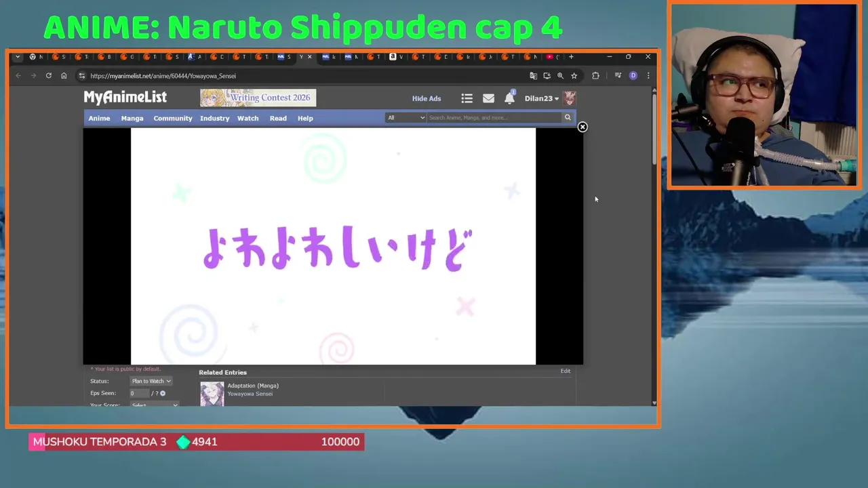Viewport: 868px width, 488px height.
Task: Focus the Search Anime, Manga search field
Action: 494,117
